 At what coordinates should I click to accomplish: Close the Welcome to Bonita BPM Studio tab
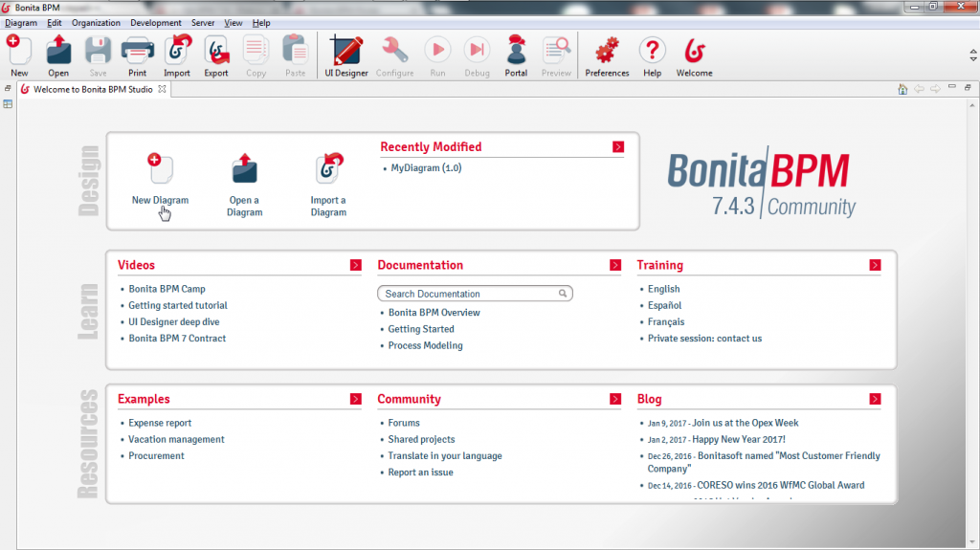162,89
